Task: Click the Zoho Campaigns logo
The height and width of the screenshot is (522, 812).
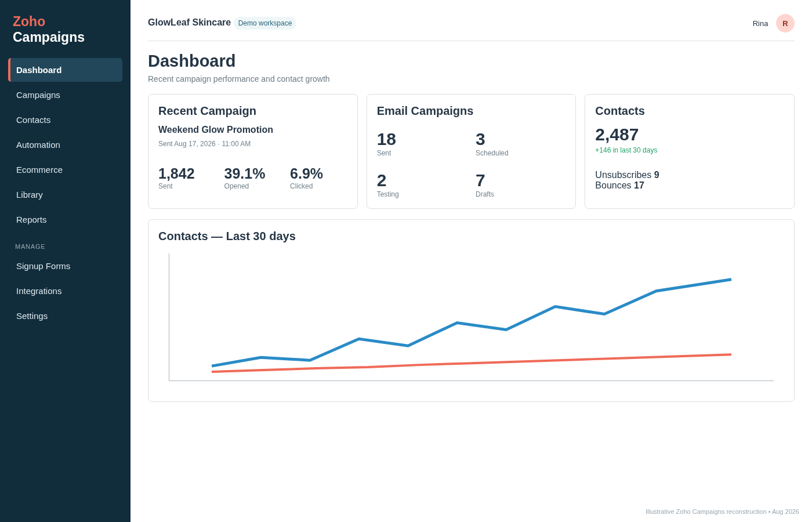Action: click(49, 29)
